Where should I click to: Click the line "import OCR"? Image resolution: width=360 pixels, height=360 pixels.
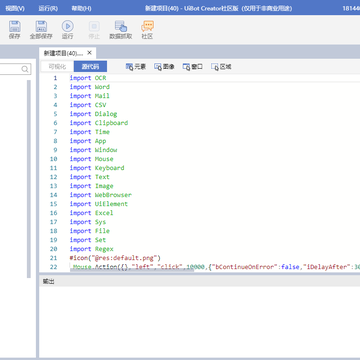[88, 78]
